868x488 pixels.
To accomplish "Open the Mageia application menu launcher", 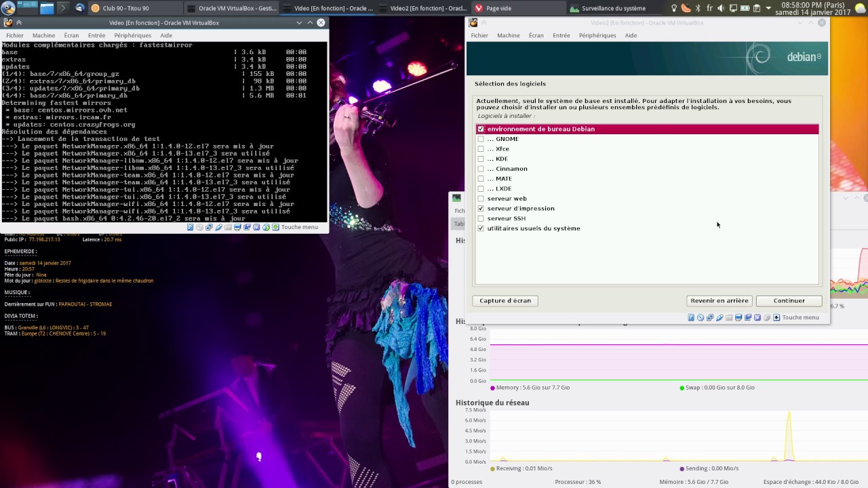I will [x=7, y=8].
